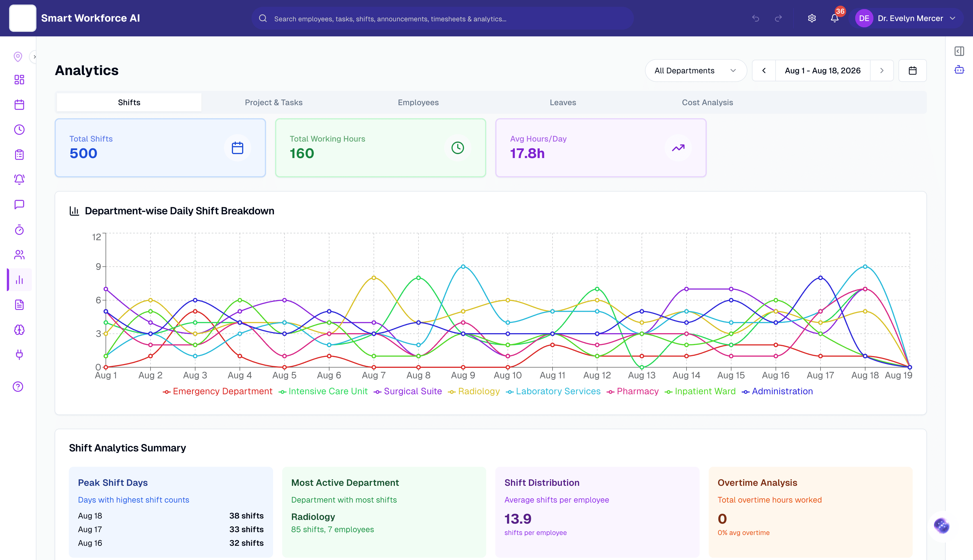Open the calendar icon in sidebar
The image size is (973, 560).
(19, 105)
